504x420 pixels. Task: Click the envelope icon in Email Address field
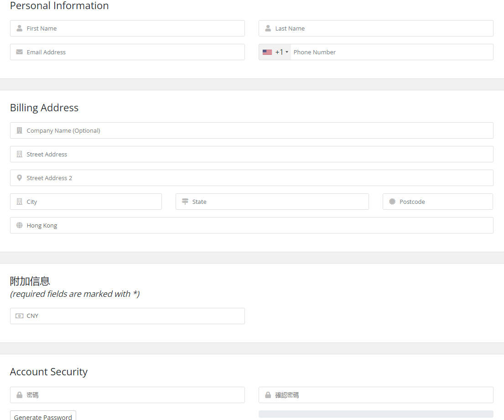[x=19, y=52]
